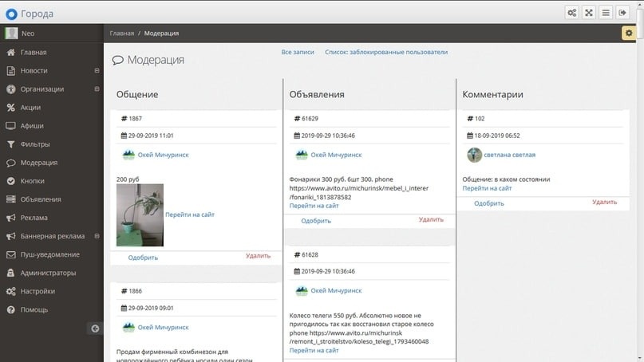Image resolution: width=644 pixels, height=362 pixels.
Task: Click the lock icon beside Администраторы
Action: point(10,273)
